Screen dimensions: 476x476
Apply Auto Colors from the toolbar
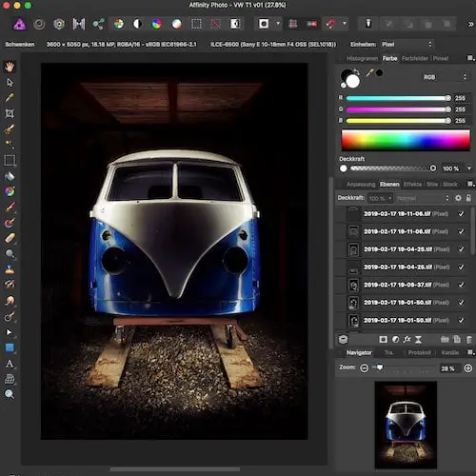[157, 24]
